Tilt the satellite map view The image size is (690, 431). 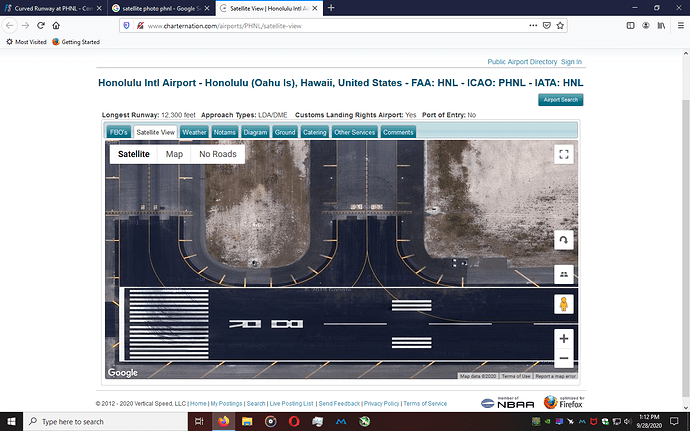coord(564,274)
